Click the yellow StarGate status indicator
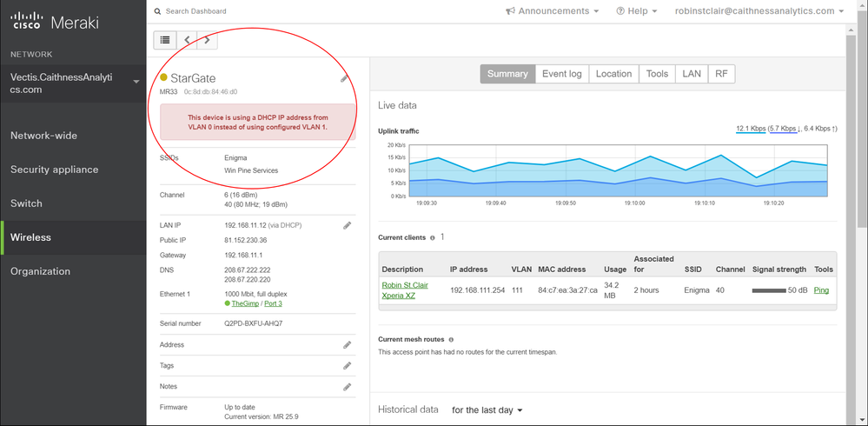This screenshot has width=868, height=426. point(163,77)
